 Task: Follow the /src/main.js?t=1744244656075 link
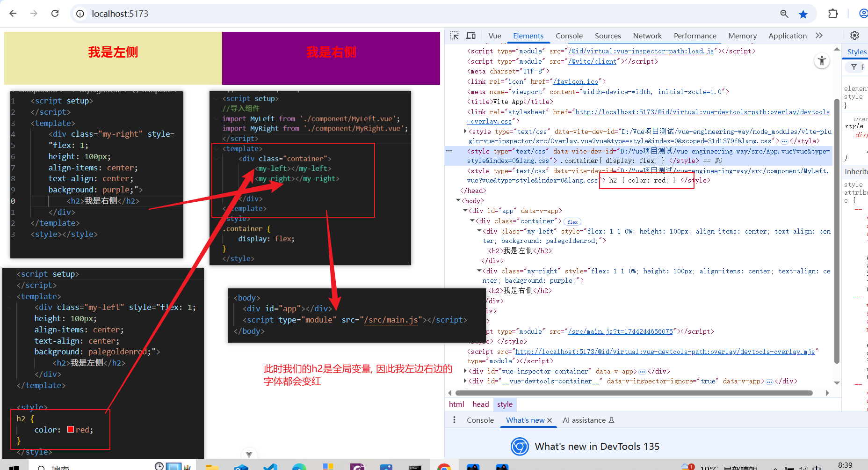[620, 331]
